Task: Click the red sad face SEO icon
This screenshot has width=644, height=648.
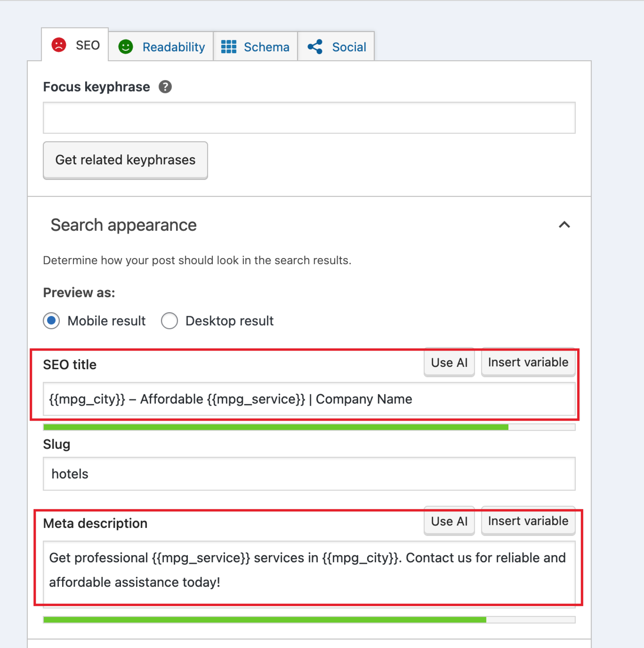Action: click(59, 45)
